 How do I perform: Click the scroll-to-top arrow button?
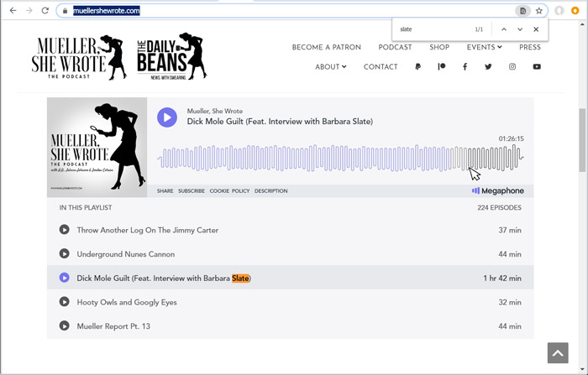click(558, 353)
